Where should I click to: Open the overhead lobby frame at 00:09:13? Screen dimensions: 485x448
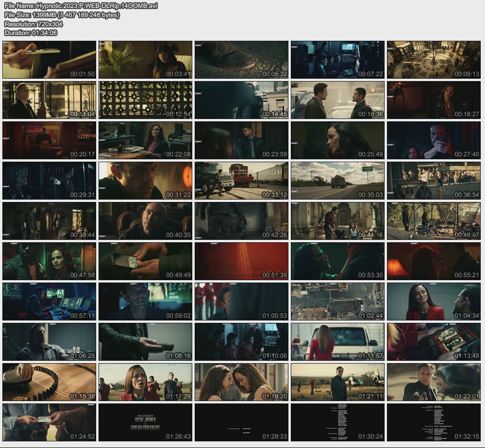tap(433, 60)
